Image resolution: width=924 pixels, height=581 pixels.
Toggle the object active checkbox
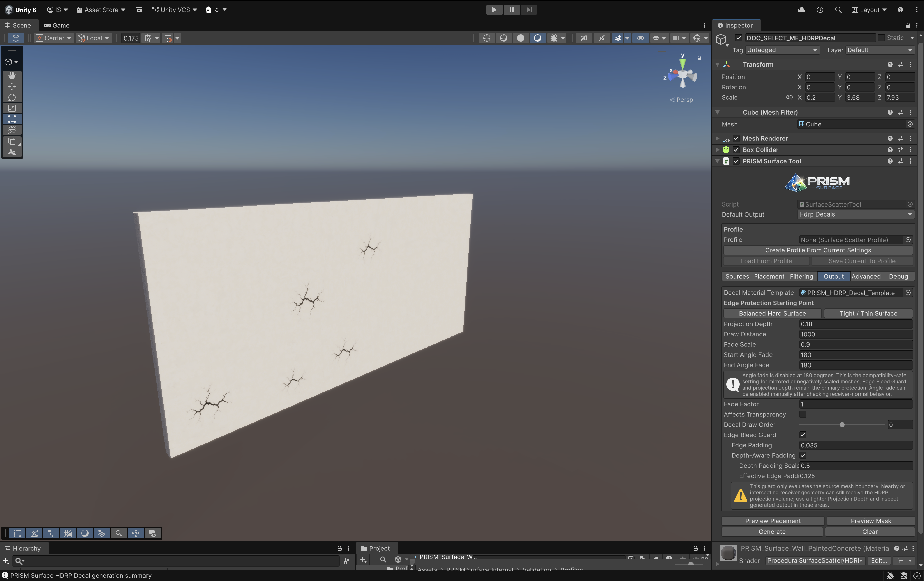pos(739,38)
